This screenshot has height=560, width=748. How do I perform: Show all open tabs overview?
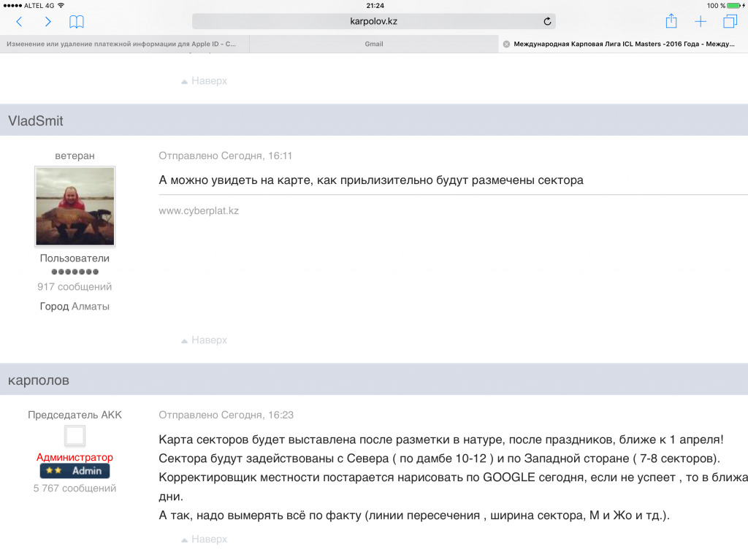(730, 22)
